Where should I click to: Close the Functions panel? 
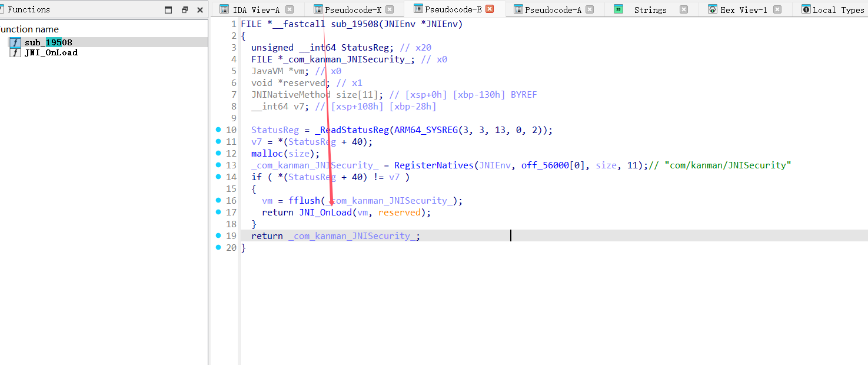[x=200, y=10]
